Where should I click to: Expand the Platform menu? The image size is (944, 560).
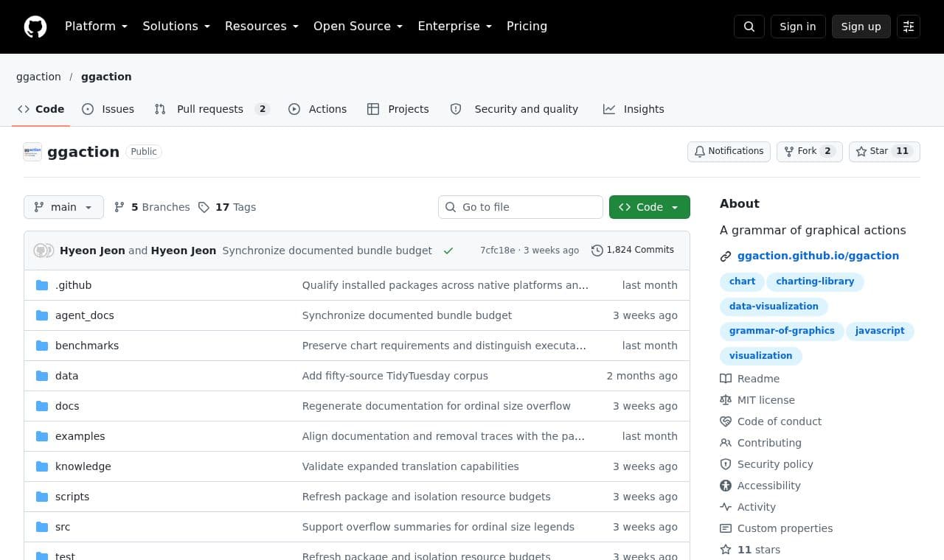pyautogui.click(x=97, y=27)
